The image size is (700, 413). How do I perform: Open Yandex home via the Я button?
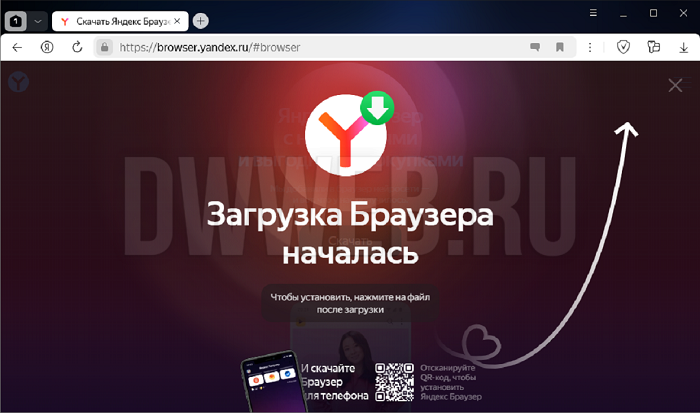47,47
